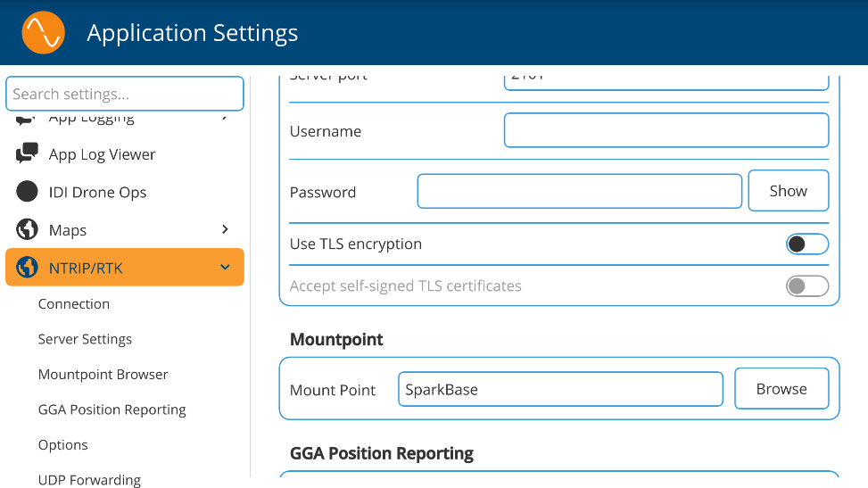The image size is (868, 488).
Task: Click the Mount Point field containing SparkBase
Action: (x=561, y=389)
